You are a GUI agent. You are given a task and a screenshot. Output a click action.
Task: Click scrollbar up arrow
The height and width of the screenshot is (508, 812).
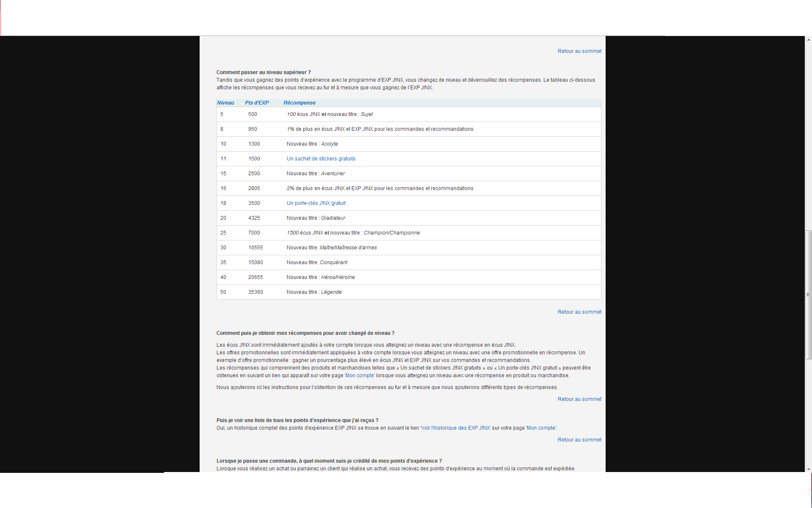pos(808,40)
